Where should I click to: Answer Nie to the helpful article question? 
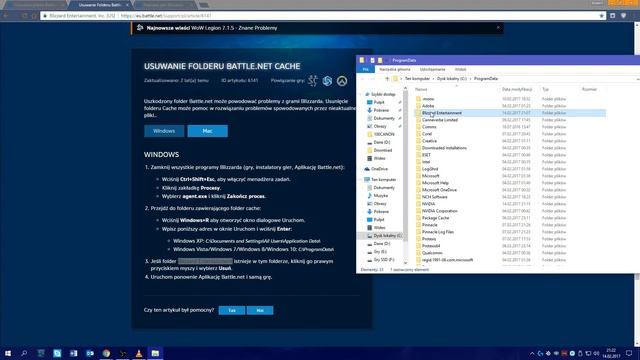(x=260, y=311)
